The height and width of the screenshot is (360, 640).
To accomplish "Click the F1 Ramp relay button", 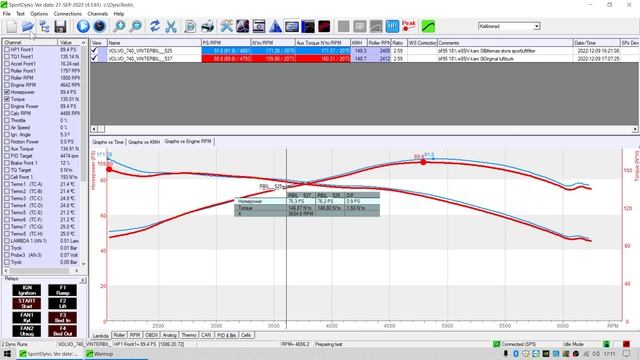I will pos(62,290).
